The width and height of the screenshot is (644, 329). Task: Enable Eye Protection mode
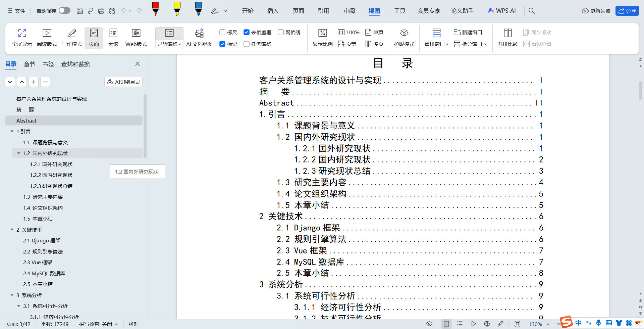(404, 38)
